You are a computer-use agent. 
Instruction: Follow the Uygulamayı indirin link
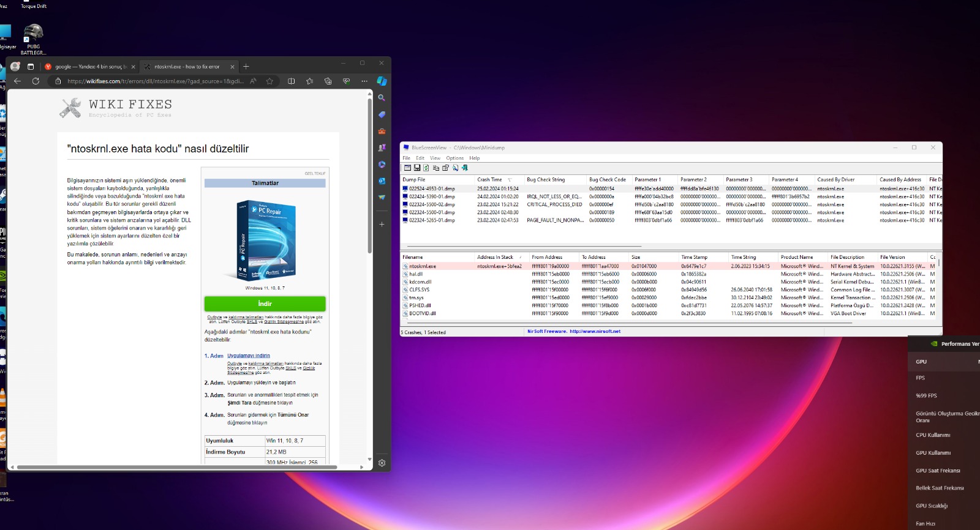point(249,356)
